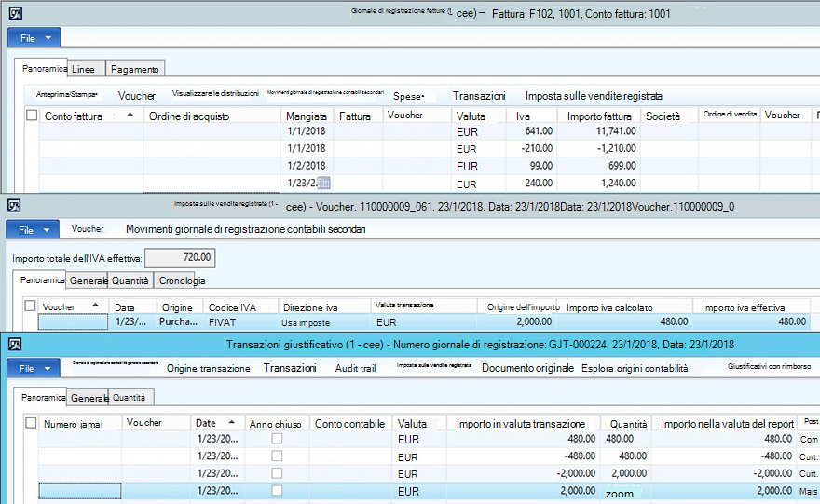The height and width of the screenshot is (504, 820).
Task: Select FIVAT tax code cell
Action: 240,322
